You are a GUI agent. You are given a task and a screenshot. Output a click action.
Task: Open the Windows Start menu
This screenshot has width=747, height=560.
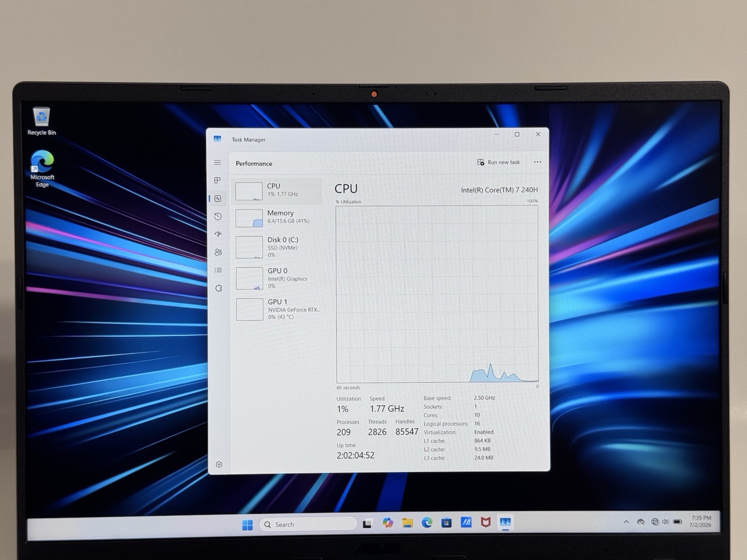(x=247, y=525)
